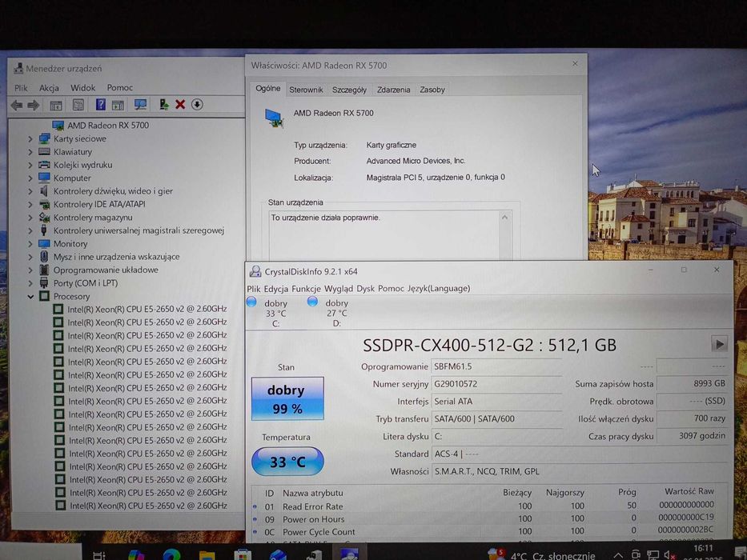Click the Numer seryjny value G29010572

pyautogui.click(x=456, y=384)
